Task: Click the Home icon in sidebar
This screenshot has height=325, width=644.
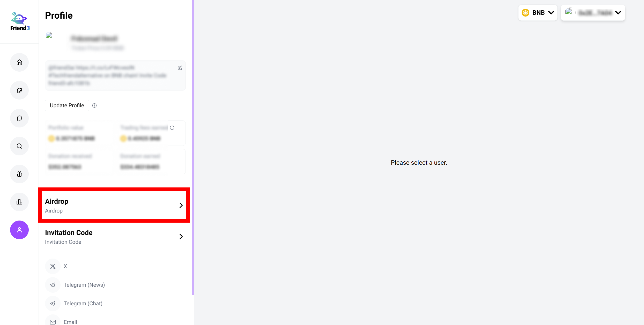Action: 19,62
